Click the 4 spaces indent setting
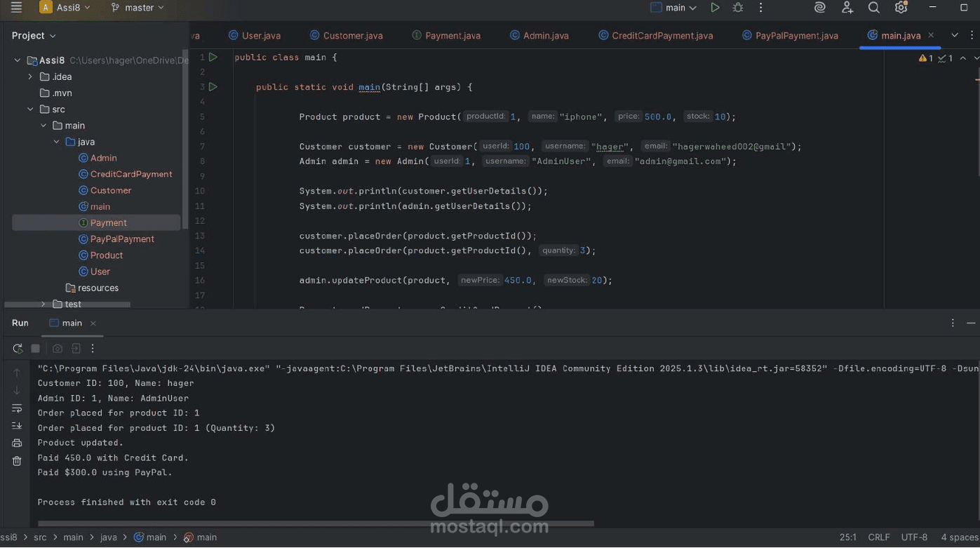The width and height of the screenshot is (980, 548). (960, 537)
